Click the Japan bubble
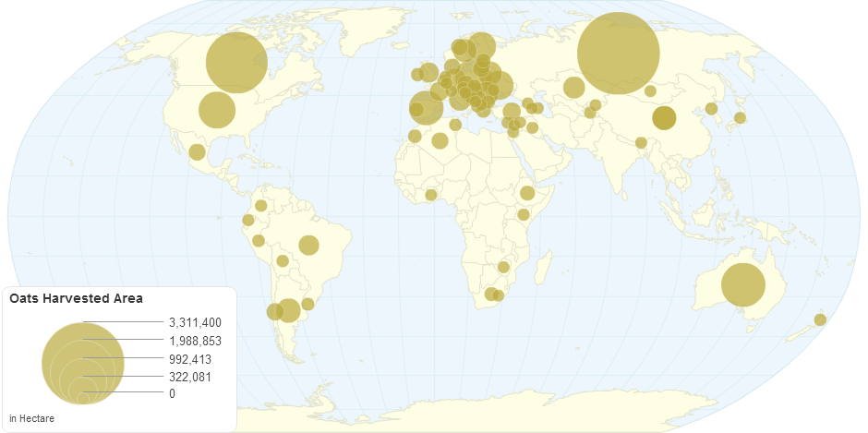Viewport: 868px width, 433px height. (x=739, y=117)
